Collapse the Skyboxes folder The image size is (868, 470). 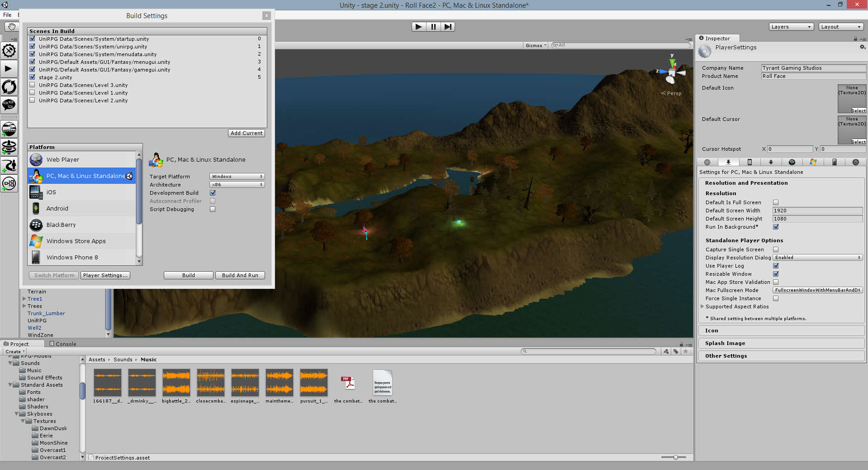pos(17,414)
